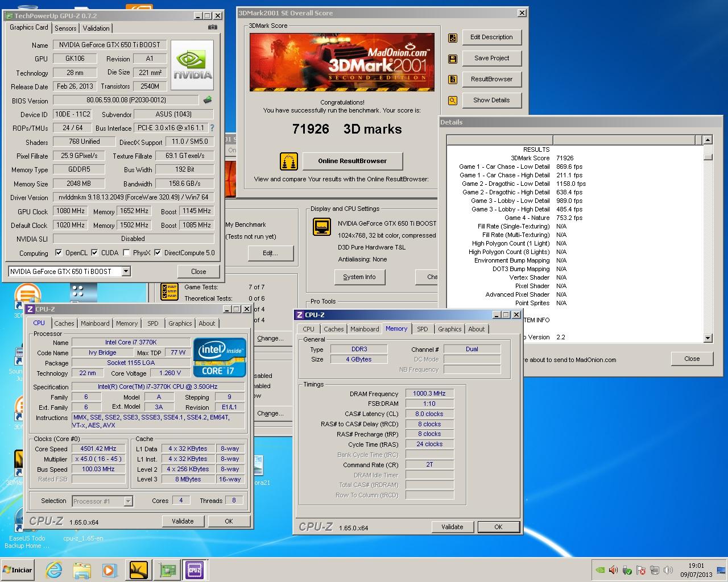The image size is (728, 582).
Task: Click the Show Details button
Action: coord(491,101)
